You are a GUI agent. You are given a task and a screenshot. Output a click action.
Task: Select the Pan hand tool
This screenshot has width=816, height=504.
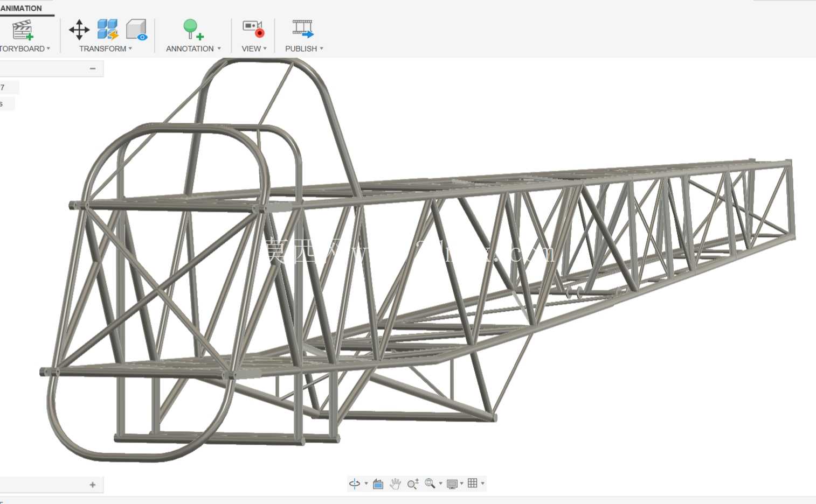pyautogui.click(x=396, y=484)
